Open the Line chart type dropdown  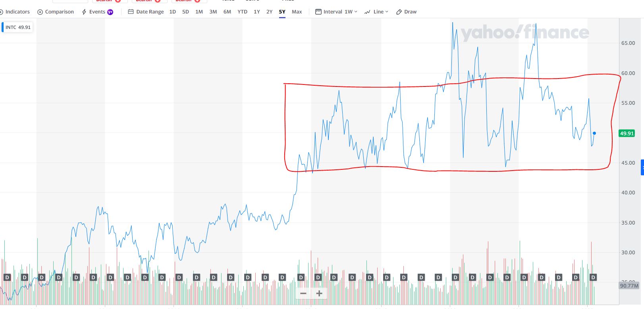coord(376,12)
